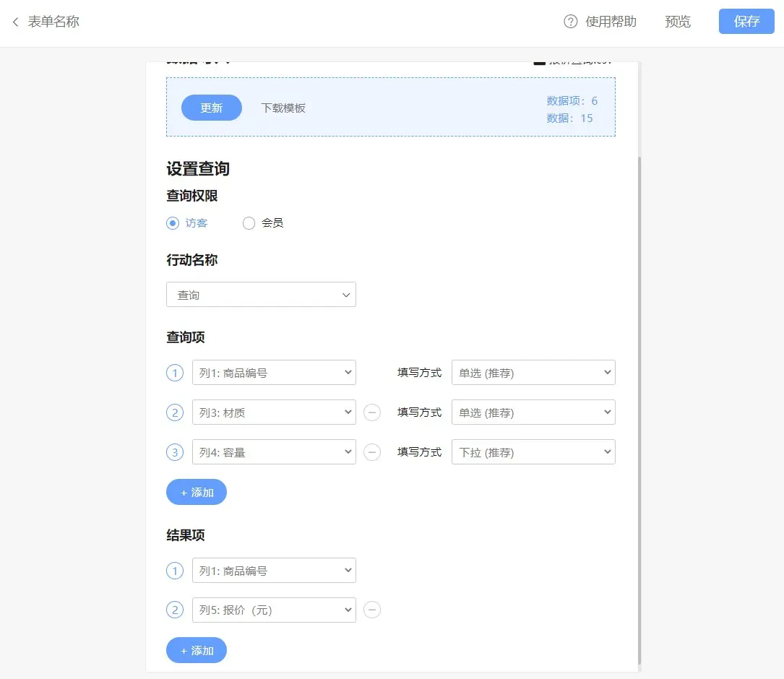Open the 行动名称 dropdown showing 查询
This screenshot has height=679, width=784.
261,295
